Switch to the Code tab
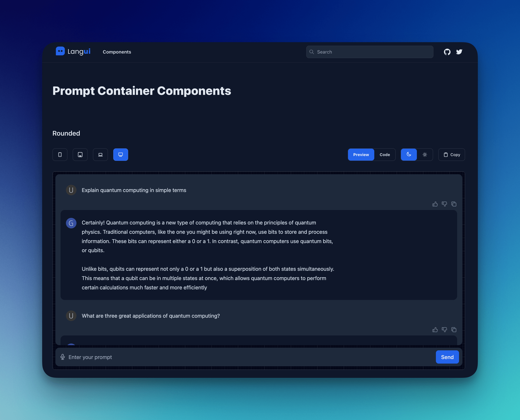 click(384, 154)
